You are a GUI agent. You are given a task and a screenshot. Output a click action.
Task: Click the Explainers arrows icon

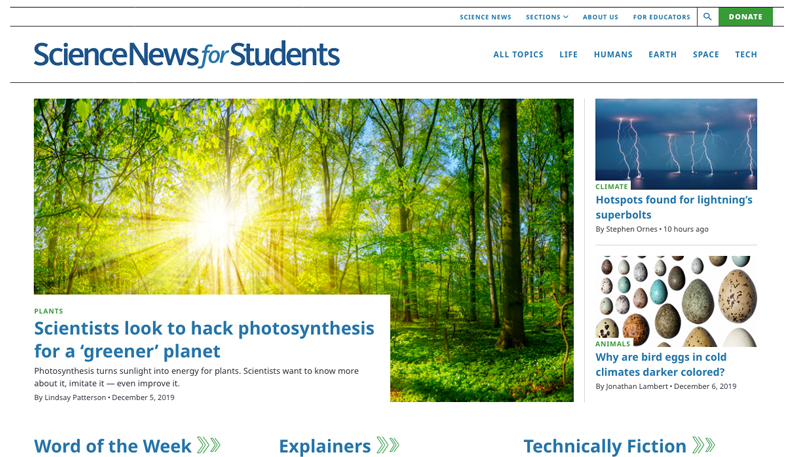click(388, 445)
